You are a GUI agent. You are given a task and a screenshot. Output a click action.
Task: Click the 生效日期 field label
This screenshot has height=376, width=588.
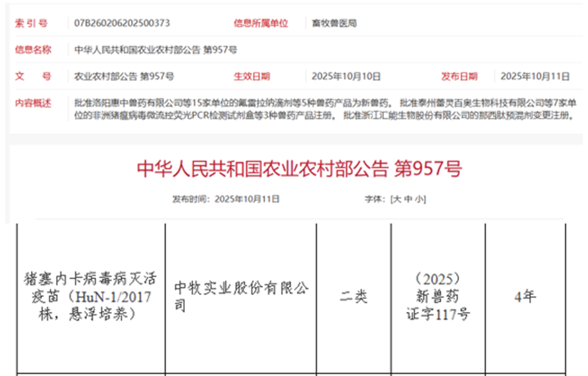click(x=252, y=76)
